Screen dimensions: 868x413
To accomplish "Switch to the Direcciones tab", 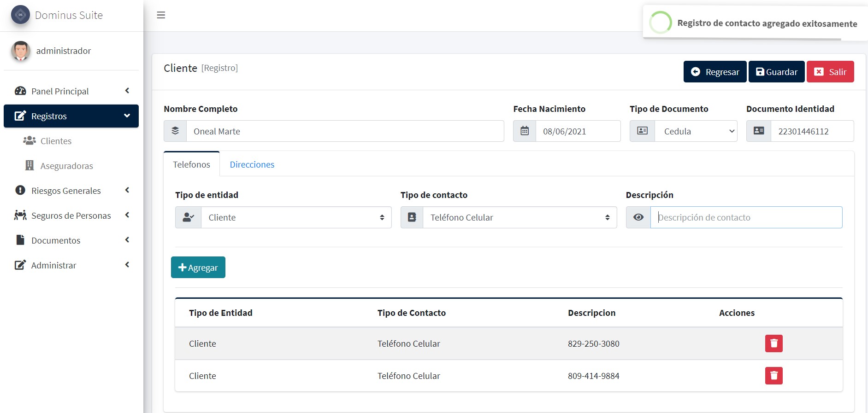I will click(252, 165).
